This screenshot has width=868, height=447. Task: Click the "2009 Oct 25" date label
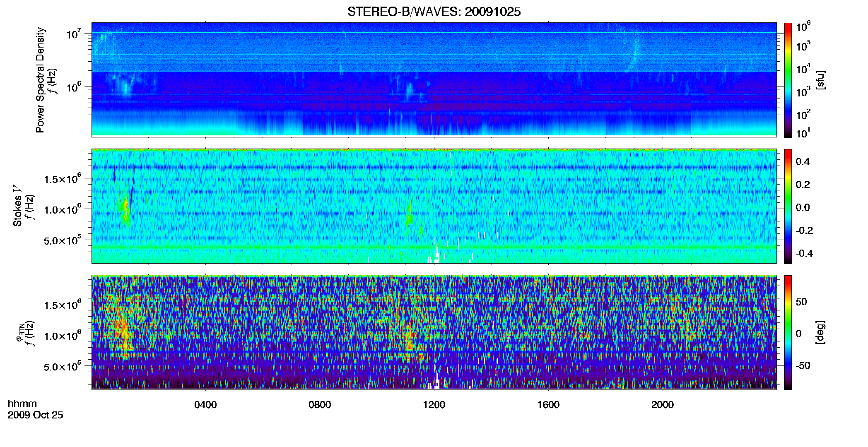click(x=35, y=415)
